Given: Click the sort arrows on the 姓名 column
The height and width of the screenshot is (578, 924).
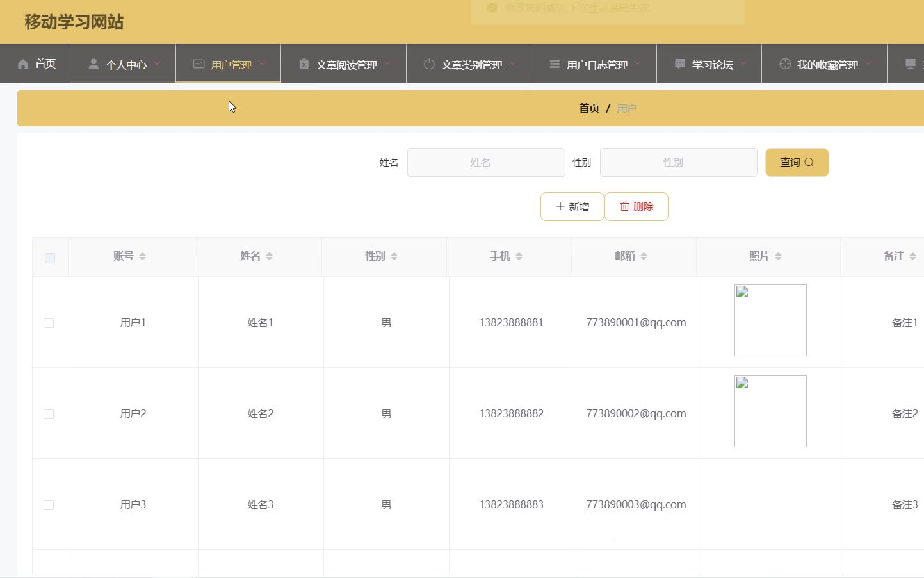Looking at the screenshot, I should [269, 256].
